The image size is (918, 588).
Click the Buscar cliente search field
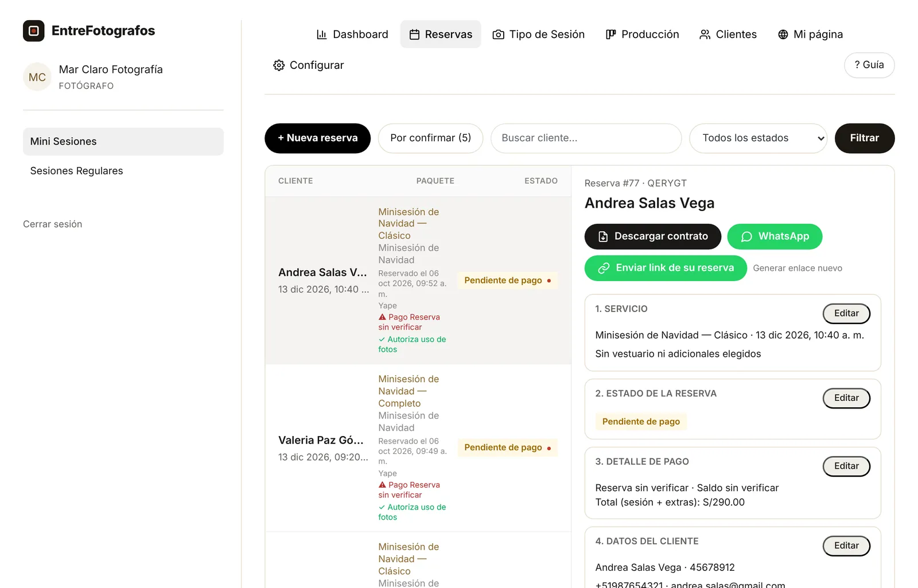pos(586,138)
